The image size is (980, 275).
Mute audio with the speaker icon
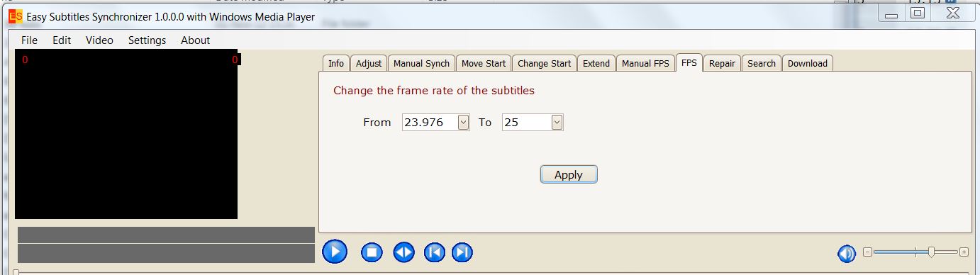846,253
